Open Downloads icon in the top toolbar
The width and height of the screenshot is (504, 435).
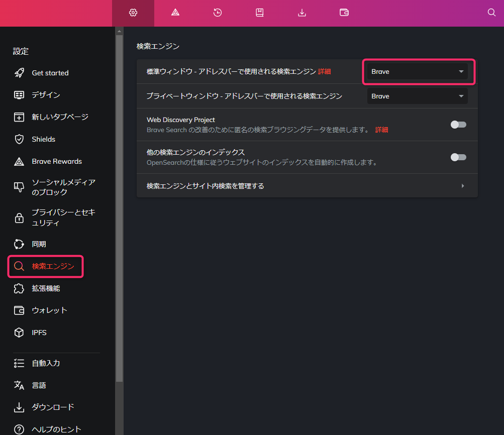302,13
